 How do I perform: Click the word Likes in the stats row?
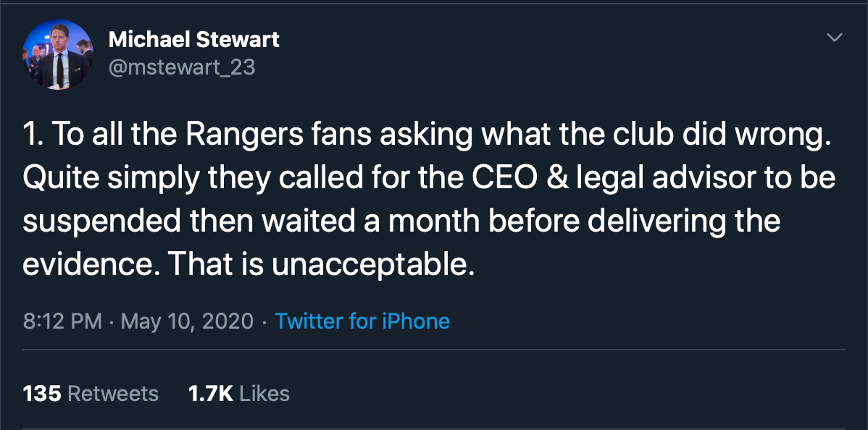click(x=264, y=394)
